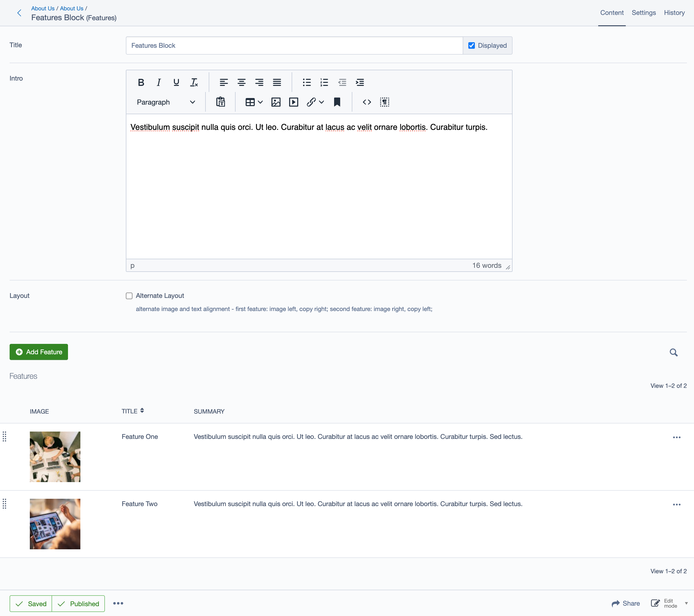
Task: Uncheck the Displayed checkbox
Action: 471,45
